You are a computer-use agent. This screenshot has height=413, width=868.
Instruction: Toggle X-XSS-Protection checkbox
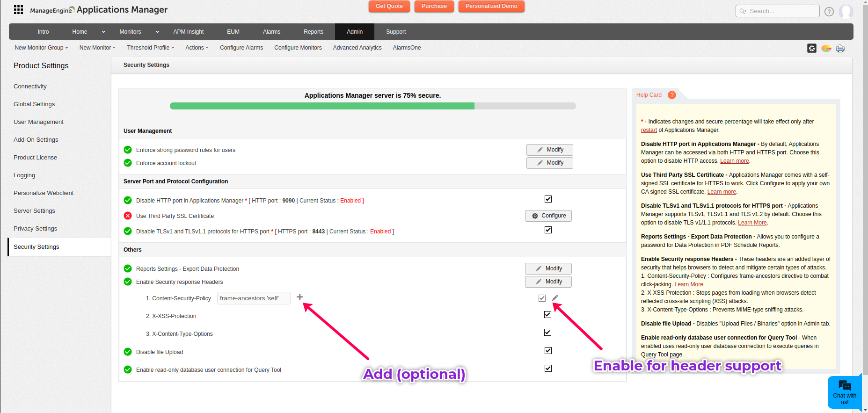(x=547, y=315)
